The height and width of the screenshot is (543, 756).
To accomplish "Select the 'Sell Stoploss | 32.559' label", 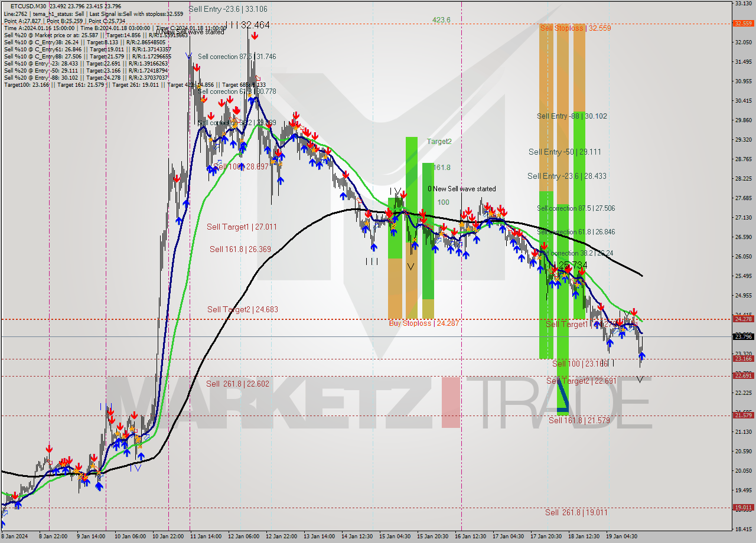I will point(575,28).
